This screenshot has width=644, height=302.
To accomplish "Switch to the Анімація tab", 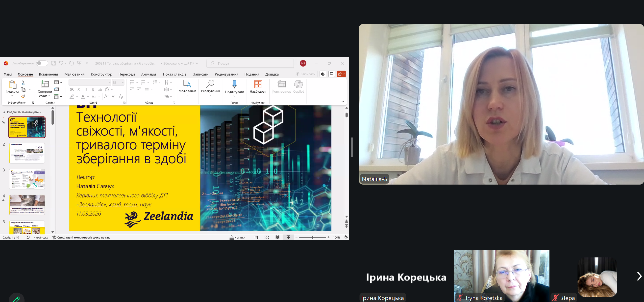I will pos(149,74).
